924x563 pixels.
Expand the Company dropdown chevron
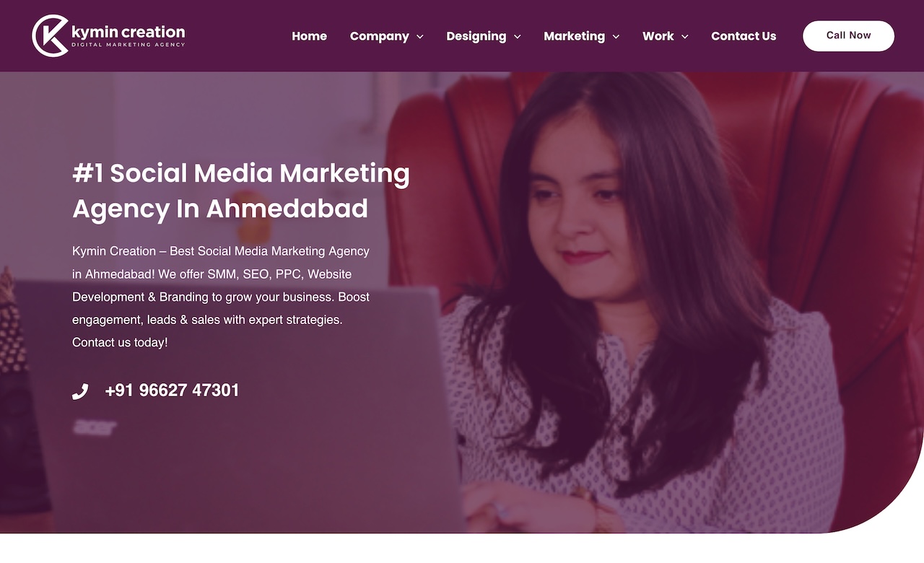pyautogui.click(x=420, y=37)
